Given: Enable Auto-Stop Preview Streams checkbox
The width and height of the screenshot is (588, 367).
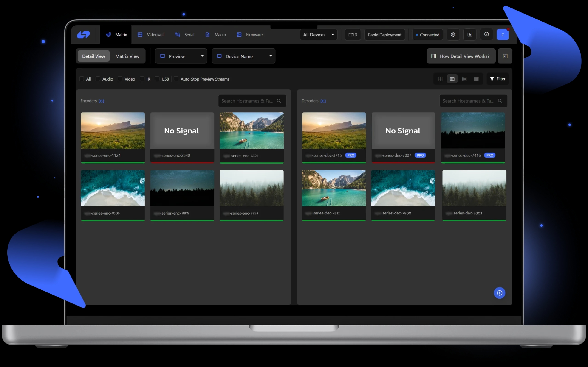Looking at the screenshot, I should (x=176, y=79).
